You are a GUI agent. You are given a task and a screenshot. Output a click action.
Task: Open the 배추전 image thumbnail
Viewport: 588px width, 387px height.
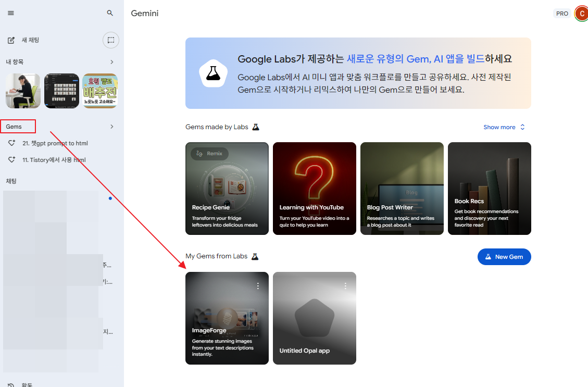pos(100,91)
